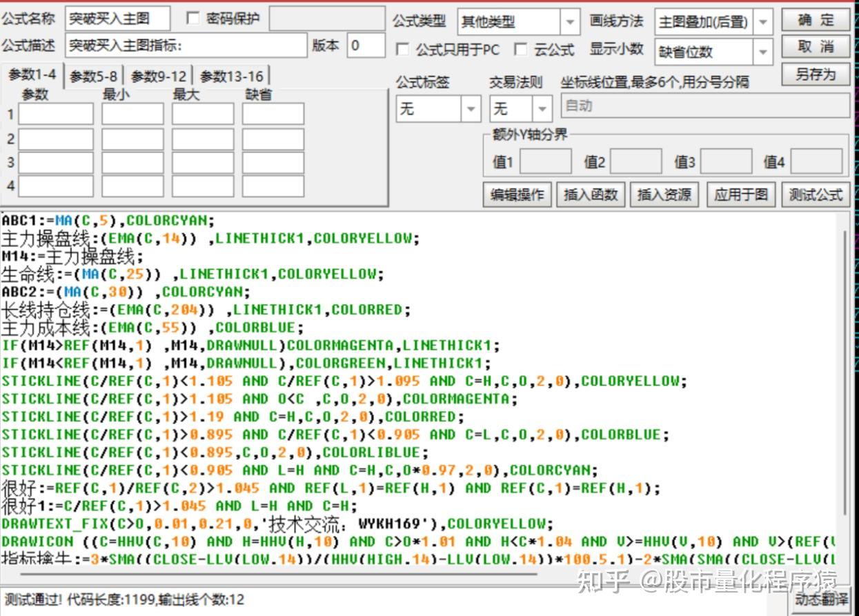
Task: Click the 插入资源 button
Action: point(664,195)
